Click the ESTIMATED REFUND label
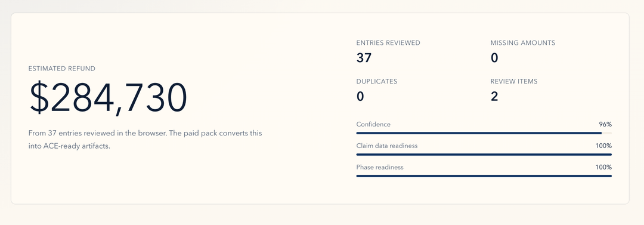 [61, 69]
